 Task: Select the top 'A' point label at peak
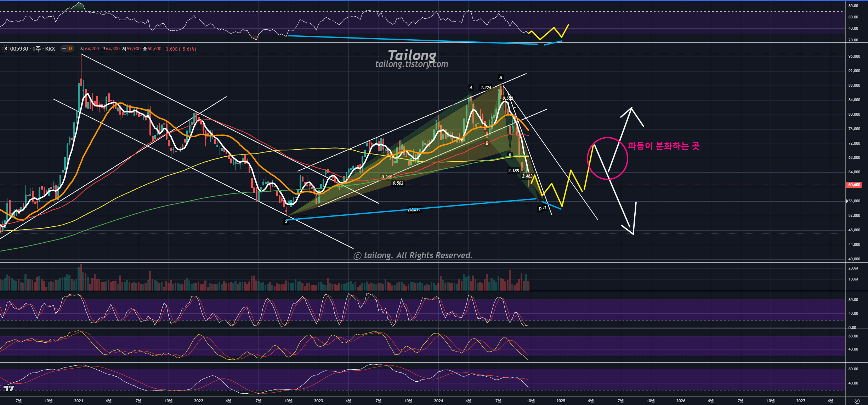pos(500,77)
